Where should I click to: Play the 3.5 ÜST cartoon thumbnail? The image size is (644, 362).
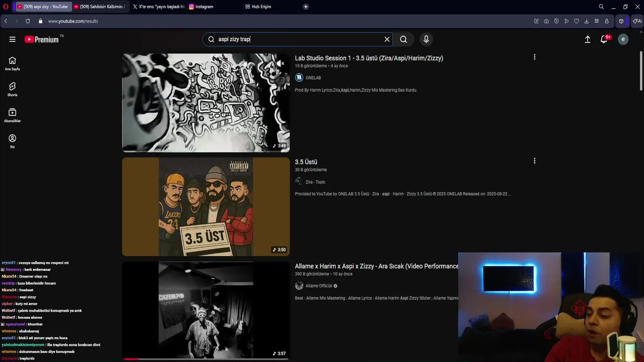[206, 207]
